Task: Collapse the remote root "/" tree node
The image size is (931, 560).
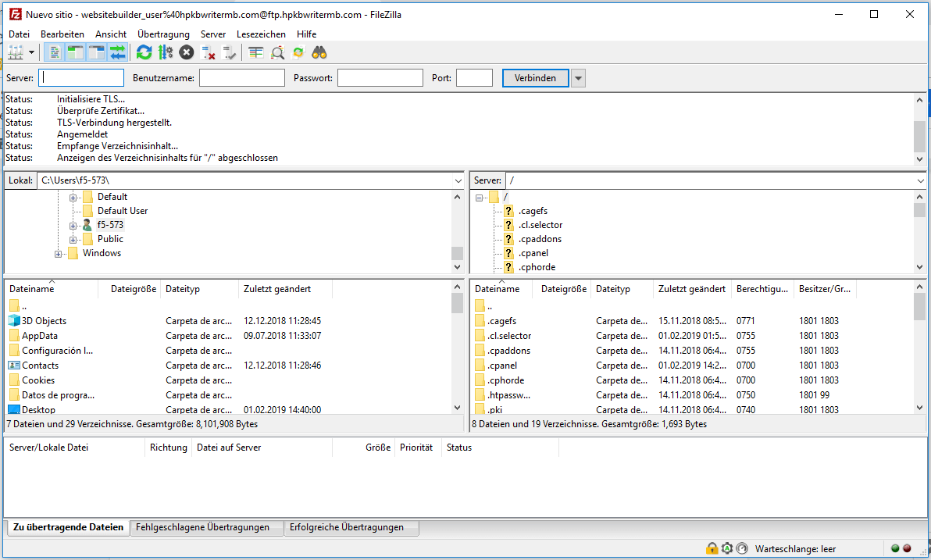Action: coord(479,198)
